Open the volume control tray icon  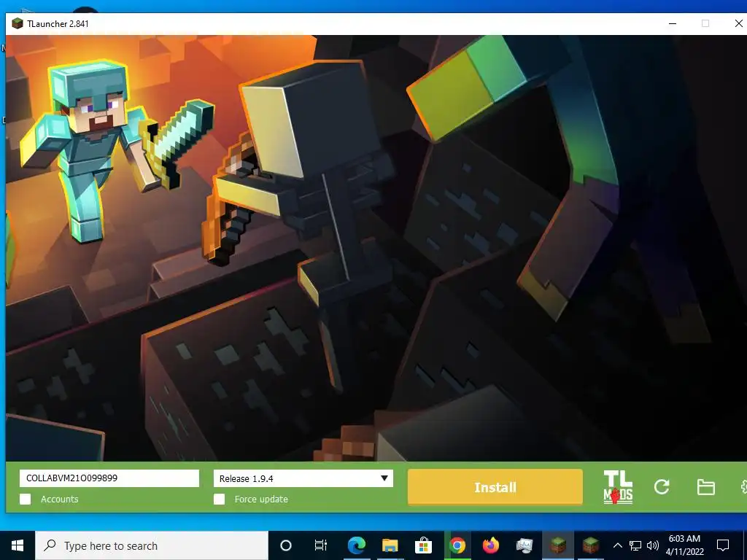tap(653, 545)
